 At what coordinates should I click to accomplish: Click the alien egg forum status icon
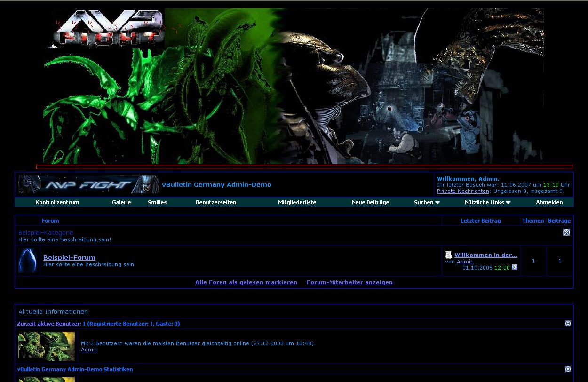point(28,261)
